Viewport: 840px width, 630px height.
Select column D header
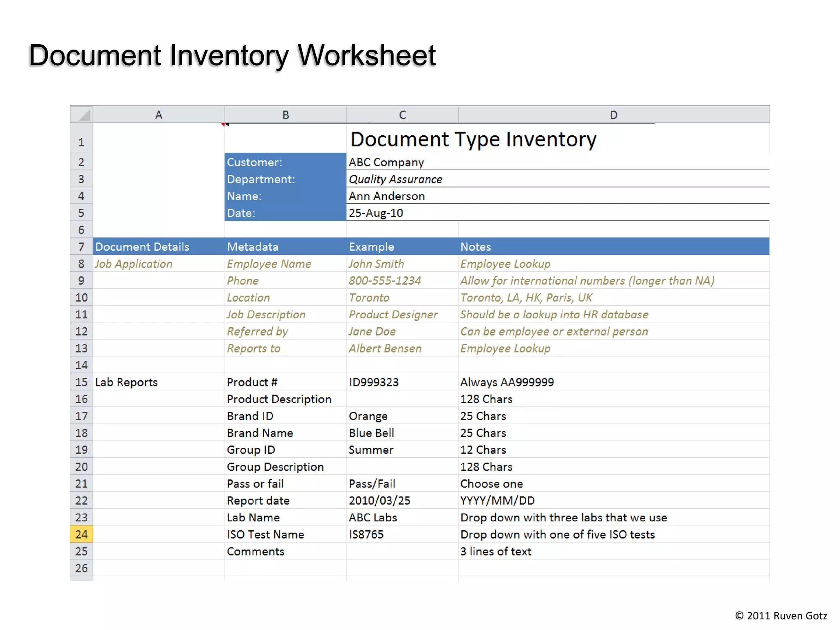click(614, 114)
